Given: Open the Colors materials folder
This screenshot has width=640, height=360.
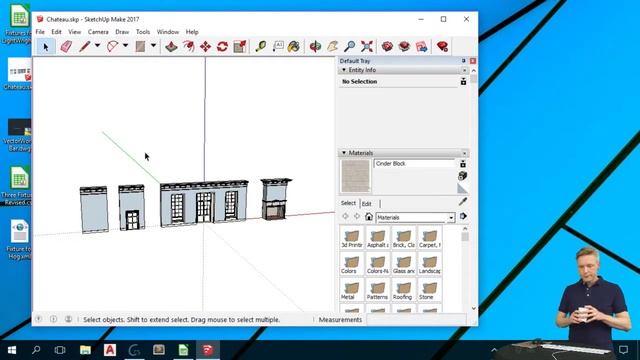Looking at the screenshot, I should click(x=352, y=264).
